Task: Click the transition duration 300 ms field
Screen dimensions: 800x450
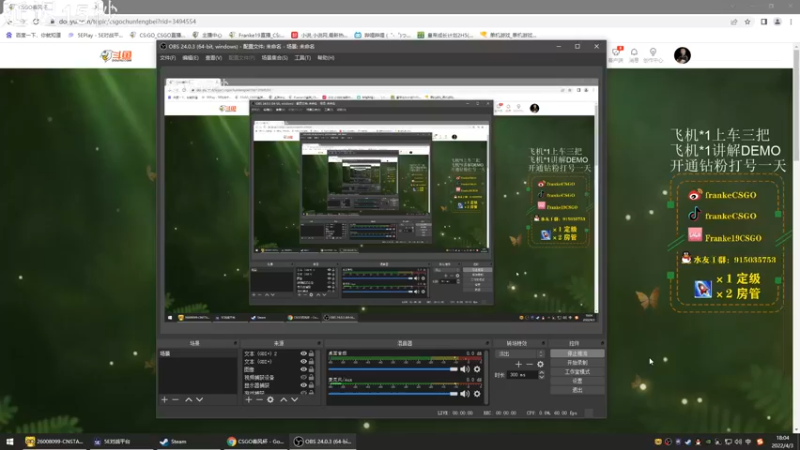Action: pyautogui.click(x=522, y=375)
